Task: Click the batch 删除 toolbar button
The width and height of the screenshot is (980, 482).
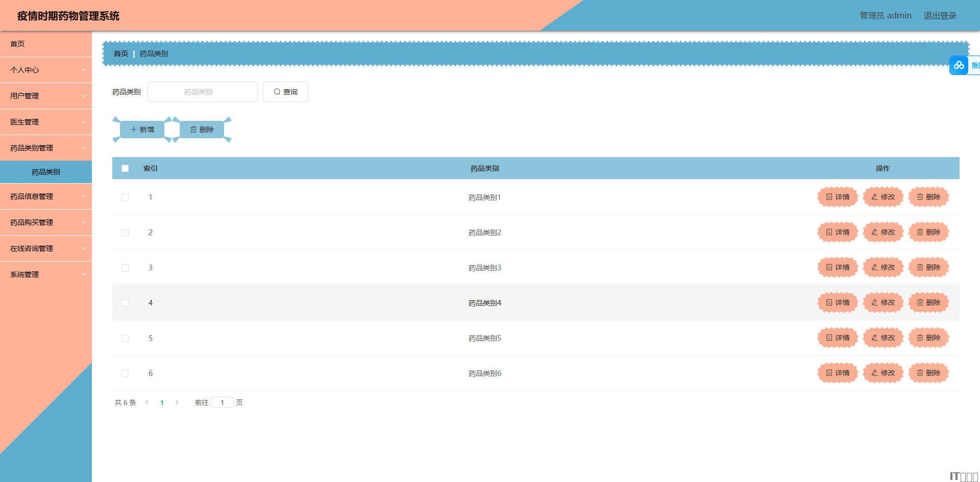Action: 202,130
